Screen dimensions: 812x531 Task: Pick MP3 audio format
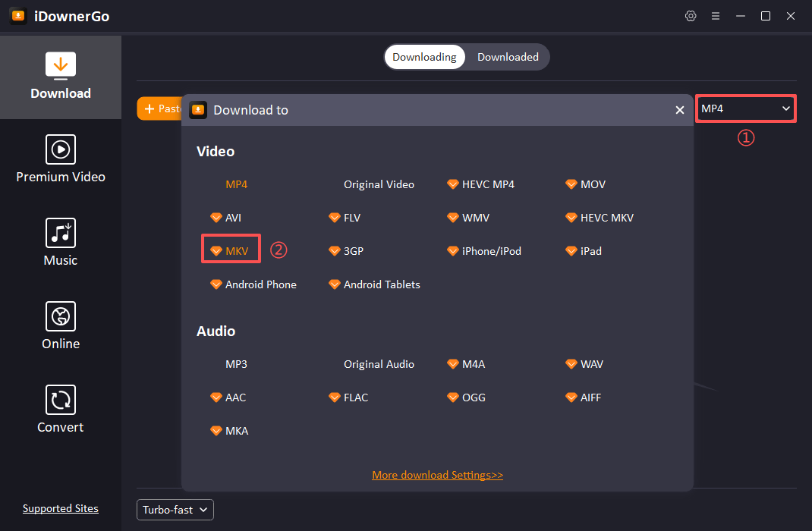point(236,364)
